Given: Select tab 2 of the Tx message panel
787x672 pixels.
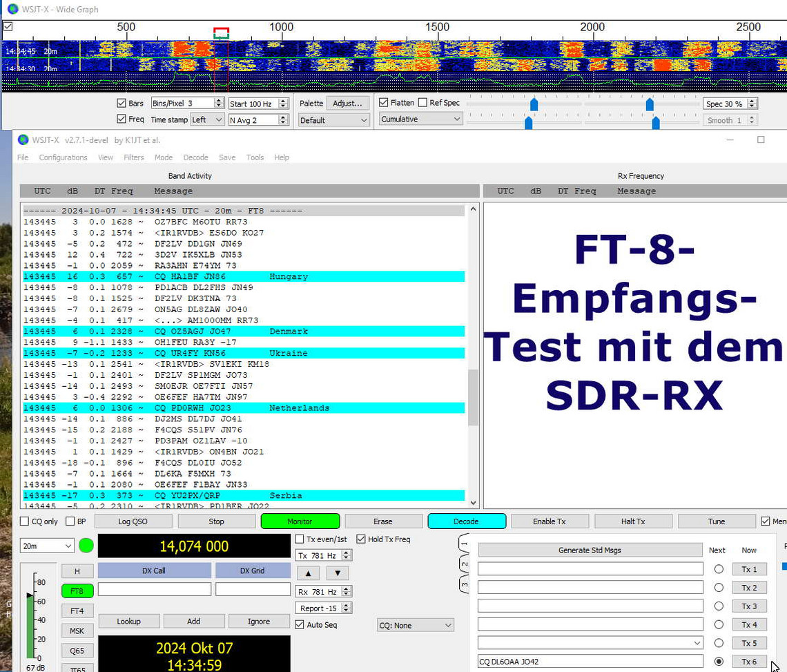Looking at the screenshot, I should tap(465, 564).
